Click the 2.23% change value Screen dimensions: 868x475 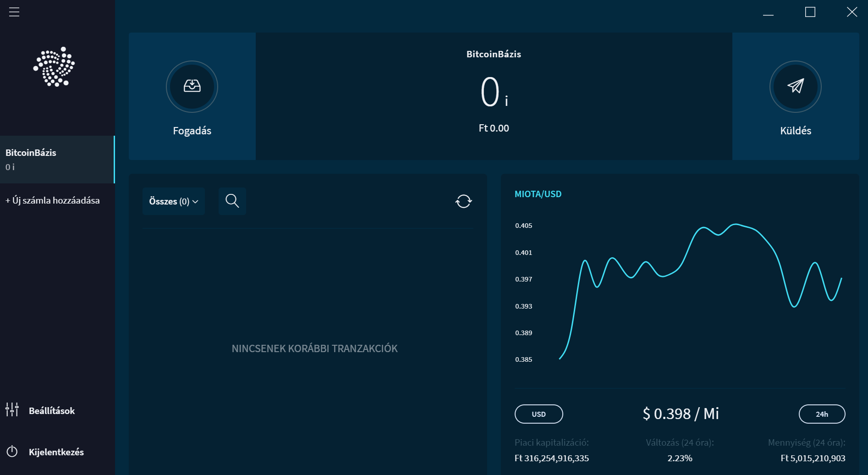click(x=680, y=458)
